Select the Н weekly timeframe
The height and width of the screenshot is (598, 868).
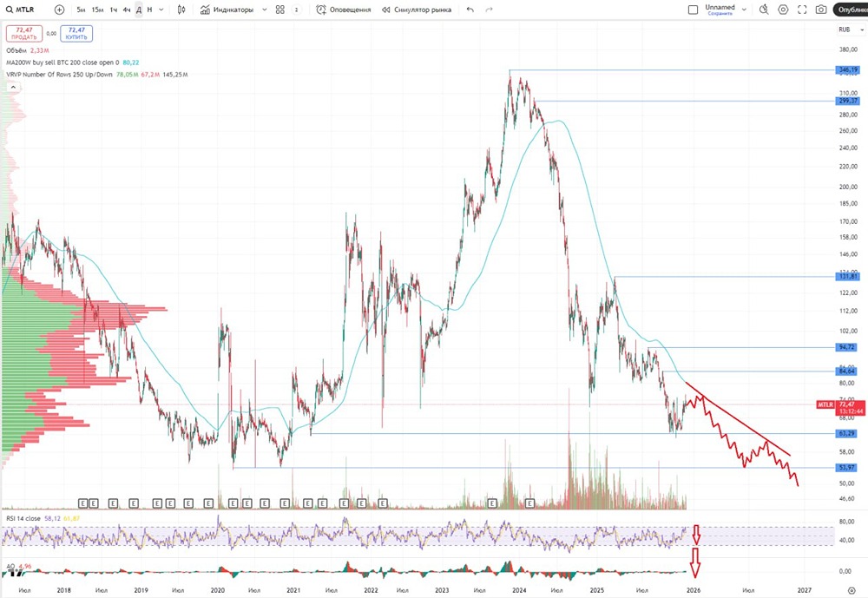149,10
